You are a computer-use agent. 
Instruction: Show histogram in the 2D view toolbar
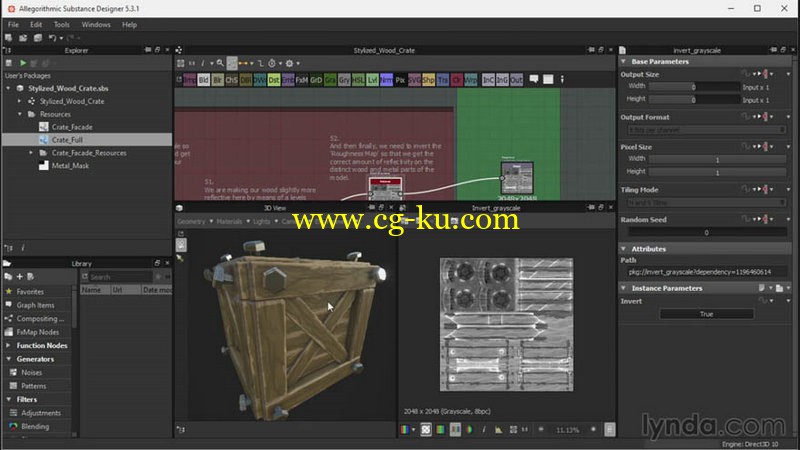498,430
